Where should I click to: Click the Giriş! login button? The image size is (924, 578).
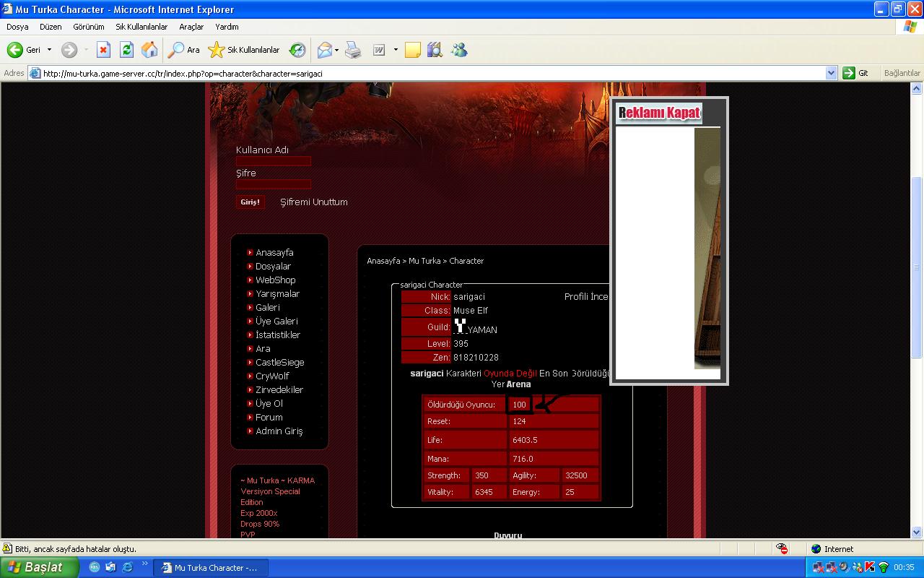[250, 202]
